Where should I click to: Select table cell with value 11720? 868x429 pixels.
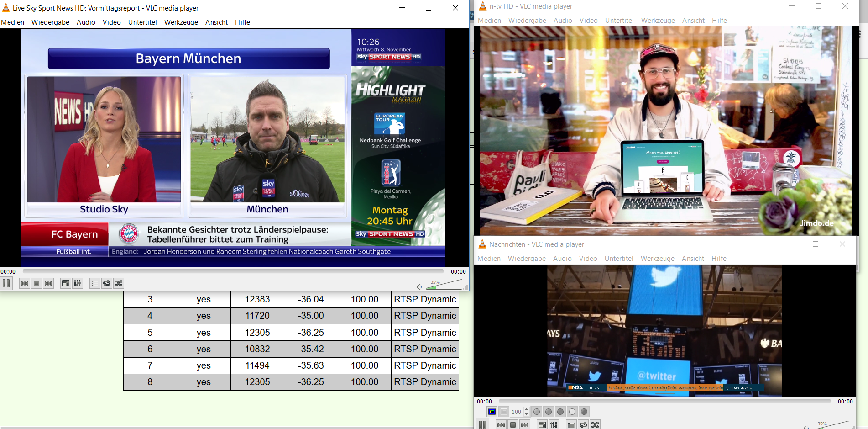257,316
